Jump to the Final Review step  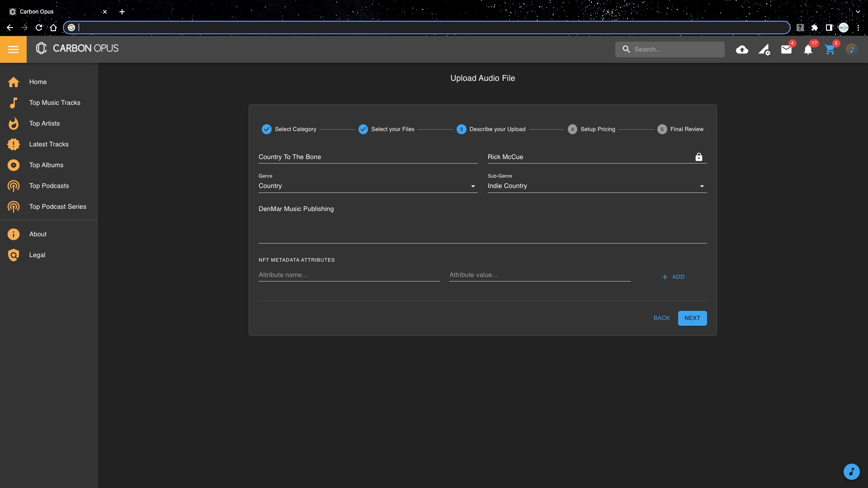coord(681,129)
